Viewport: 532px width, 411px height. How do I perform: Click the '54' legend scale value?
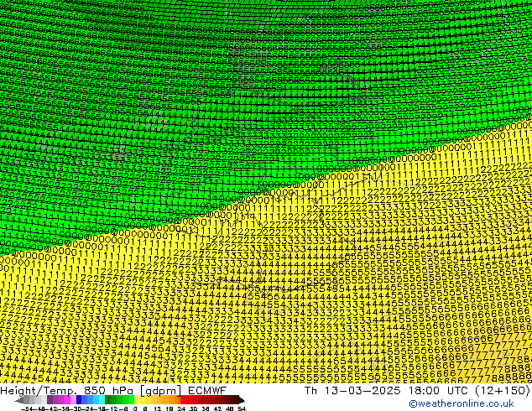click(x=242, y=408)
